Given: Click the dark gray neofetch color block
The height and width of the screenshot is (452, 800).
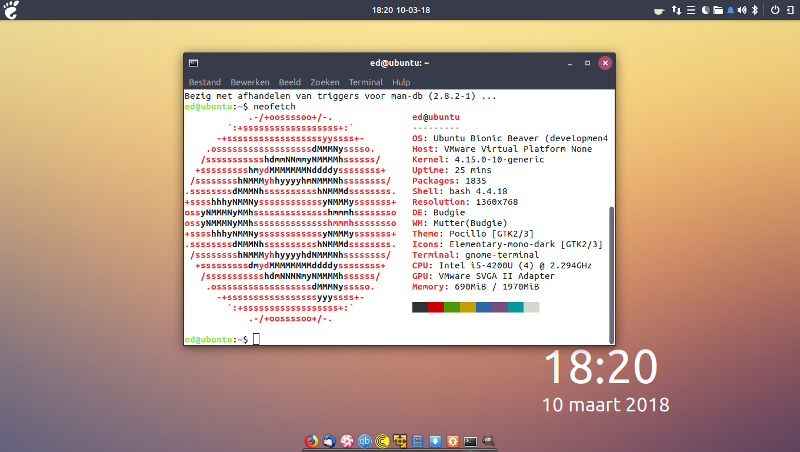Looking at the screenshot, I should [420, 307].
